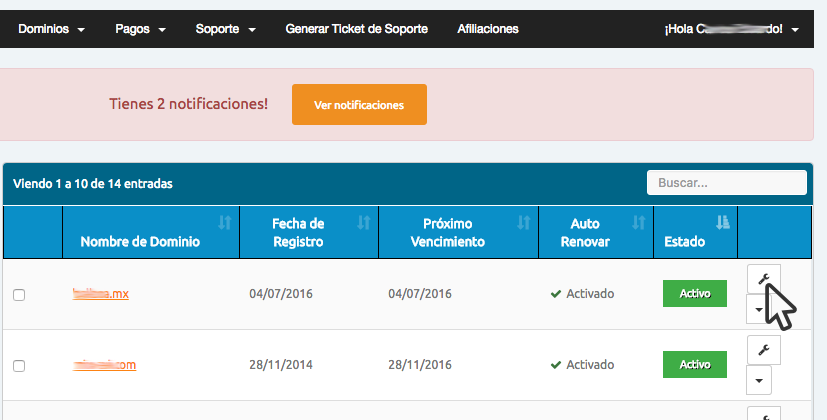
Task: Sort by Fecha de Registro column
Action: tap(363, 222)
